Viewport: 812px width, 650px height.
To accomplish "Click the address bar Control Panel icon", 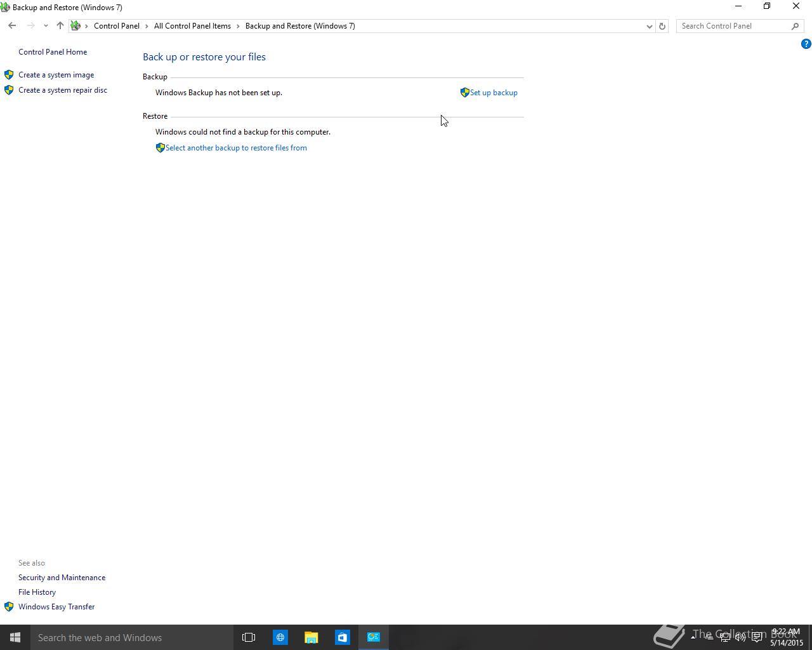I will click(x=75, y=26).
